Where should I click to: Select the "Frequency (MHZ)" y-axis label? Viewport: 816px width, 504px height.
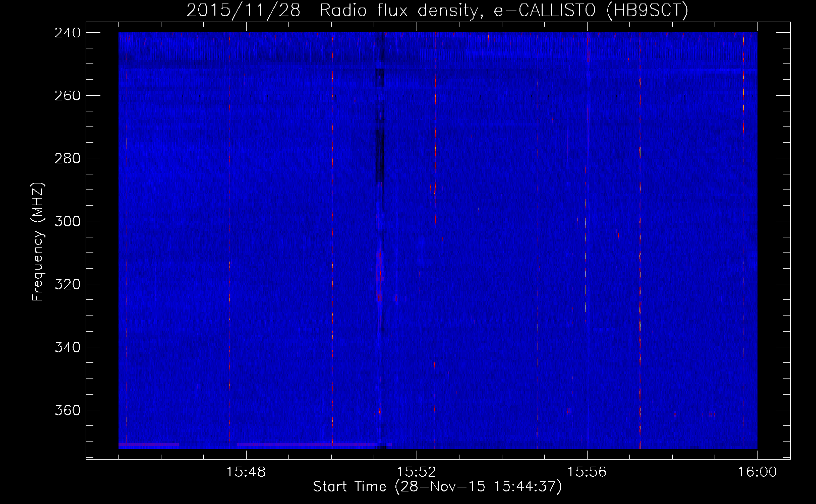pos(38,242)
